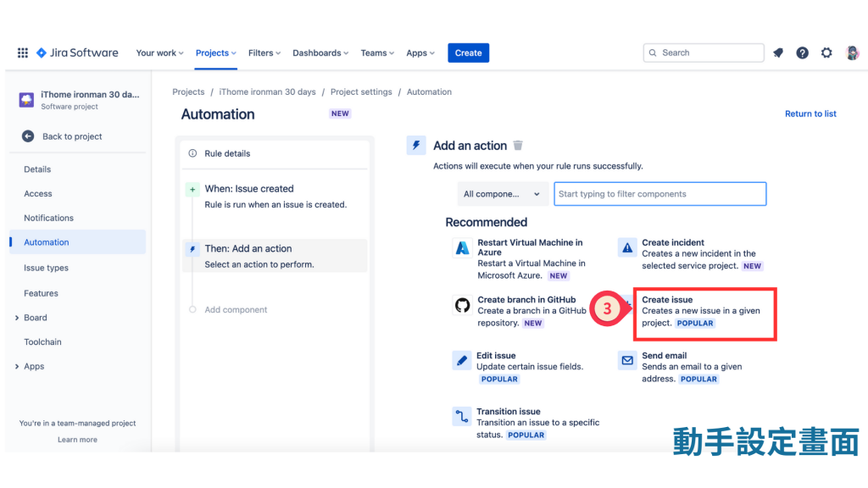868x488 pixels.
Task: Select the Azure Restart Virtual Machine icon
Action: [462, 248]
